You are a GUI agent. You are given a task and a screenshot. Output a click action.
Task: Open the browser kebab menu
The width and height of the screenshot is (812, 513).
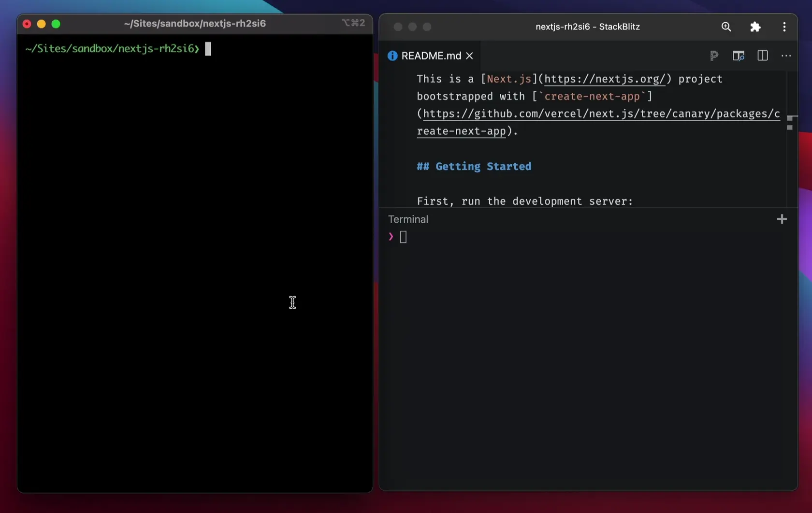(784, 27)
